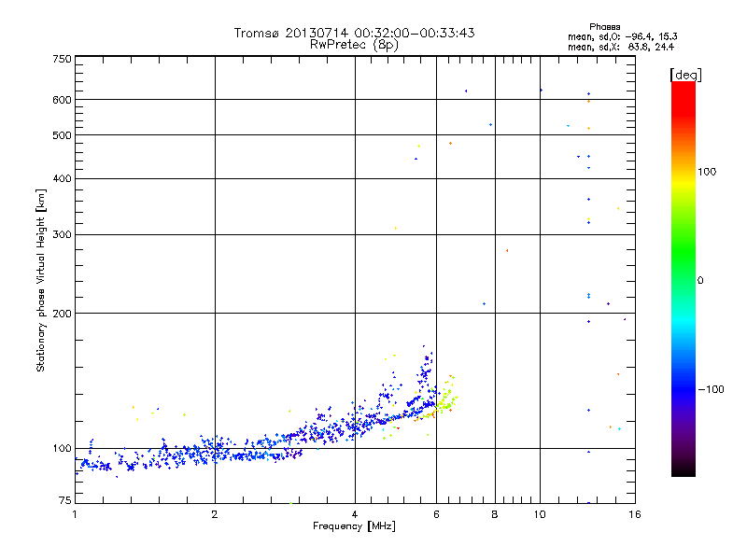Select the "mean, sd,X: 83.8, 24.4" line
747x560 pixels.
point(621,47)
